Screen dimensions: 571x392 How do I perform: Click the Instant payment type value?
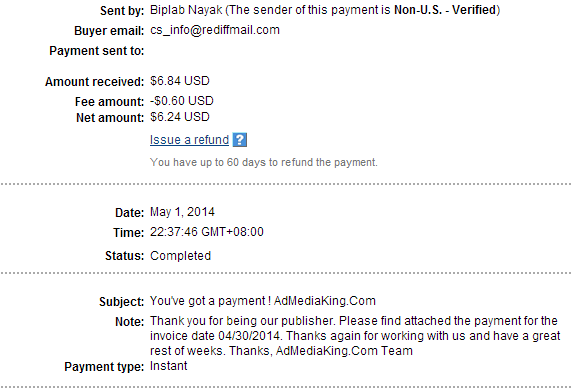pyautogui.click(x=169, y=366)
